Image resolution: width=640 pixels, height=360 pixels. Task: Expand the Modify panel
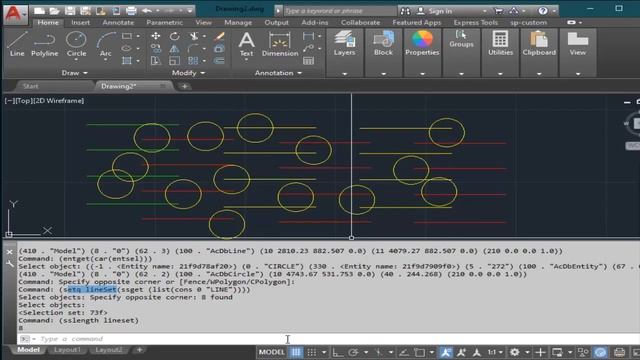click(188, 73)
